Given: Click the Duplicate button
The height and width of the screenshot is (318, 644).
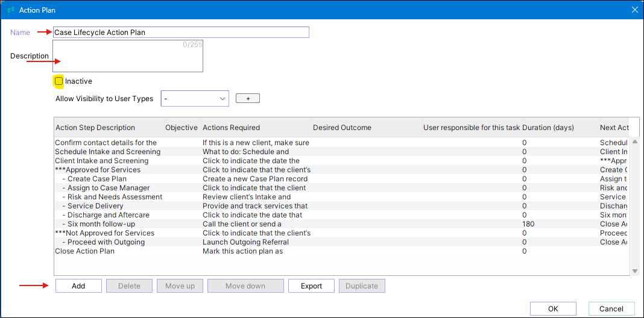Looking at the screenshot, I should click(x=362, y=286).
